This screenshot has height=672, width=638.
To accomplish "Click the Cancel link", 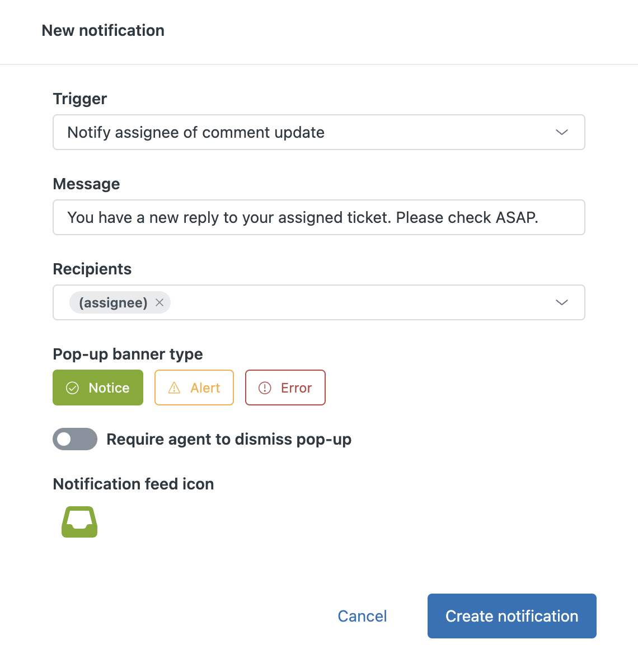I will click(363, 616).
